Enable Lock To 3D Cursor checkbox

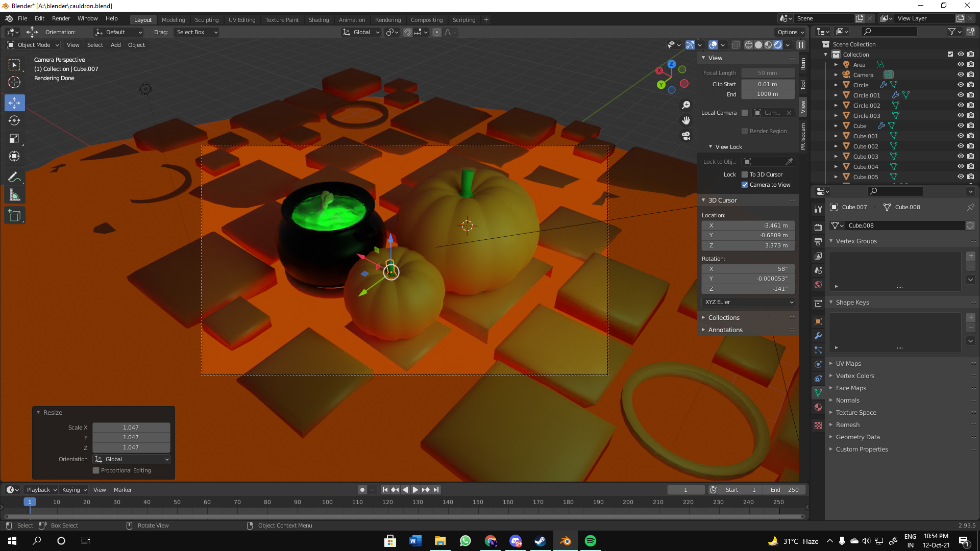click(745, 174)
